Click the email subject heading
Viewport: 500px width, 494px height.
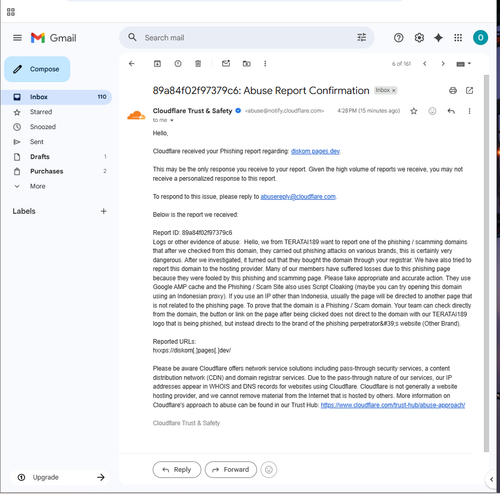point(261,91)
